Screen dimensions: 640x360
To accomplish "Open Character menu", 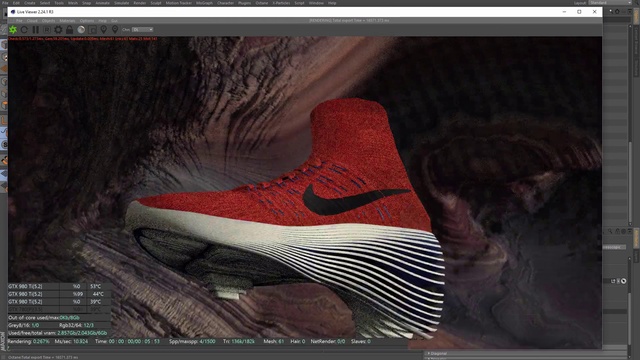I will (225, 3).
